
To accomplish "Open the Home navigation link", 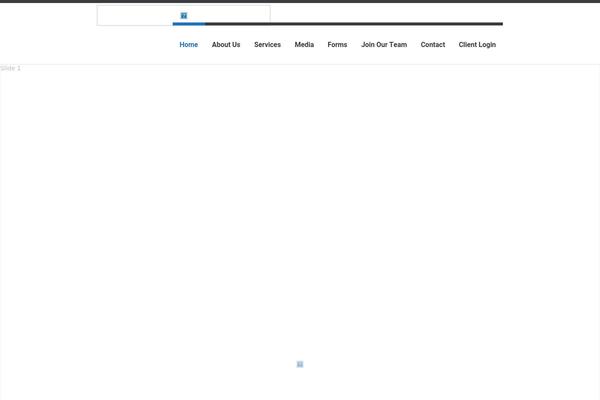I will [x=189, y=45].
